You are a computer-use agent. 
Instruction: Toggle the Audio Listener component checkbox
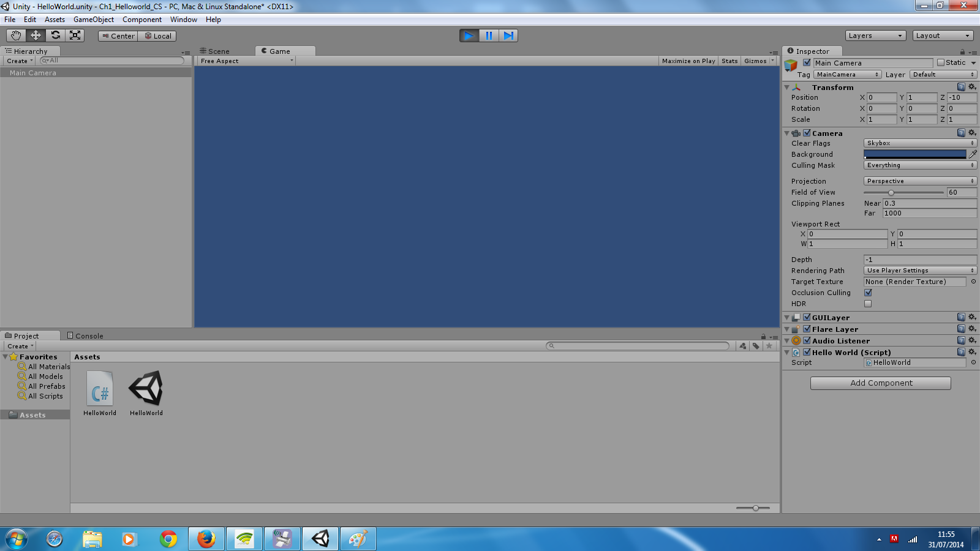[x=807, y=340]
